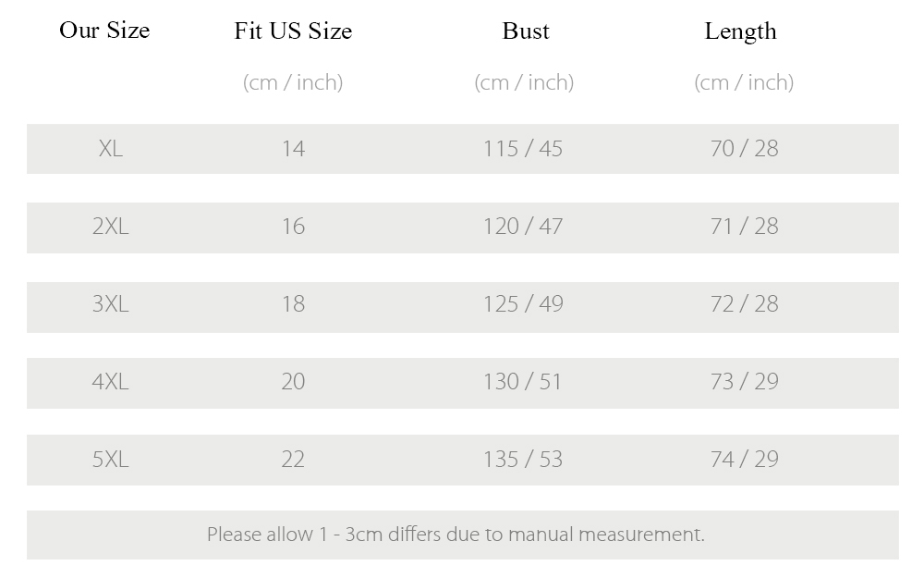Click US size 18 cell

coord(293,304)
